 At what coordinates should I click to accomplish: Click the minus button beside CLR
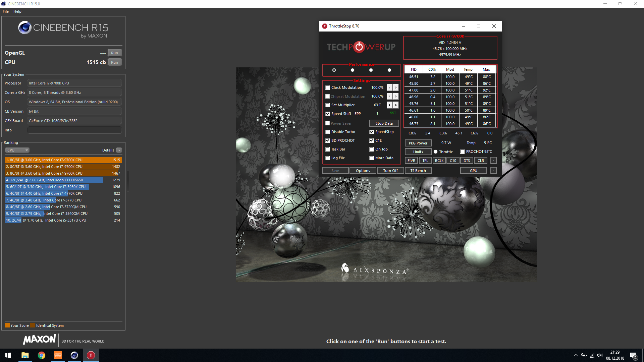[x=493, y=161]
